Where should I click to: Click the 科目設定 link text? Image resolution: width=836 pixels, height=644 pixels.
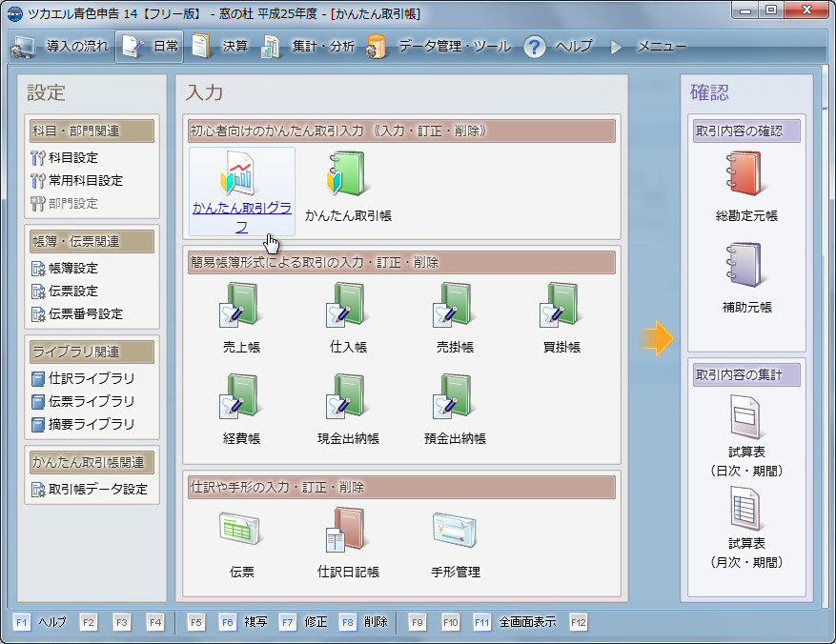click(x=73, y=158)
